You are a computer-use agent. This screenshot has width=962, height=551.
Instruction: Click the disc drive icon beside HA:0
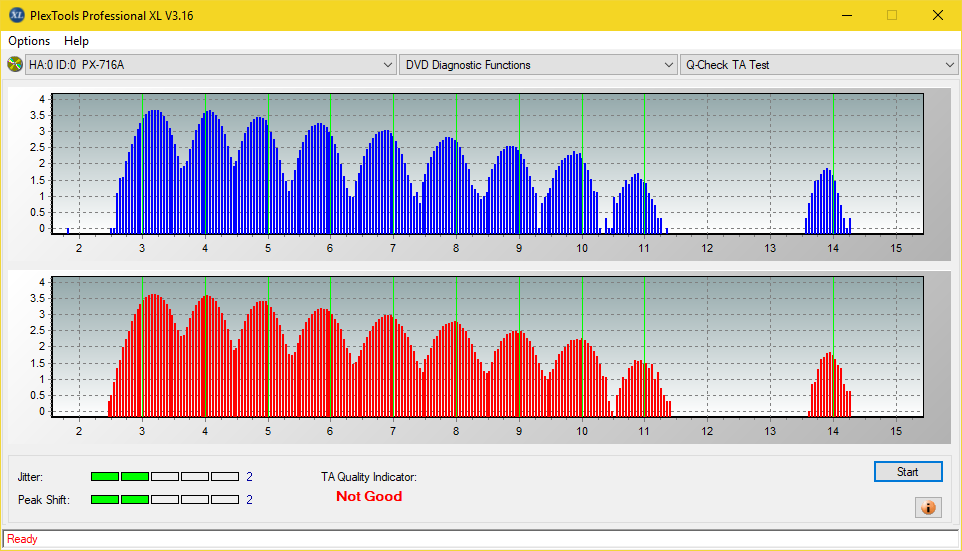(15, 64)
